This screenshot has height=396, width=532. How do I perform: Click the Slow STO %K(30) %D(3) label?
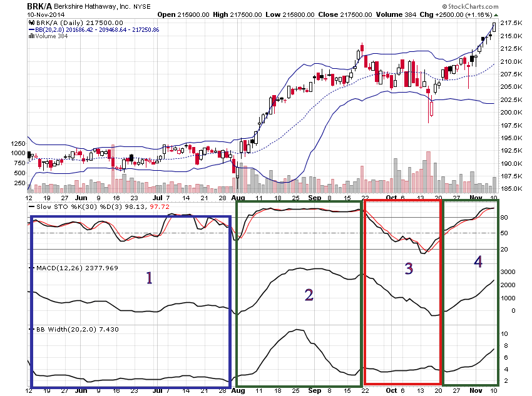click(79, 206)
